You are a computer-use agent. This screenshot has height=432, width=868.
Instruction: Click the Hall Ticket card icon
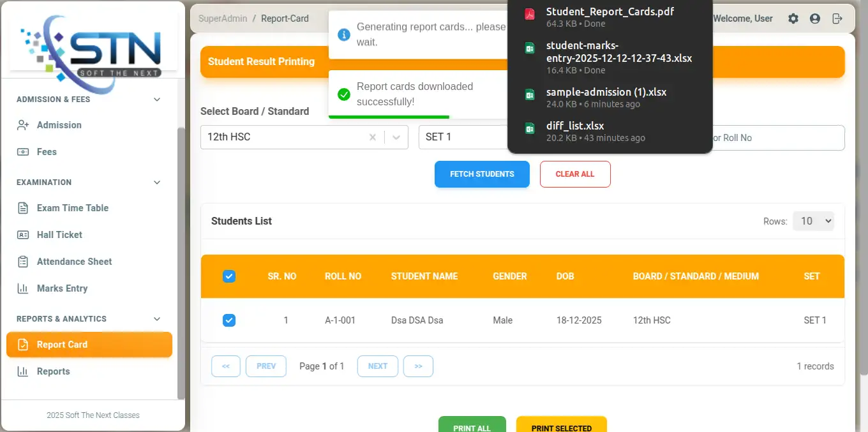pyautogui.click(x=23, y=235)
